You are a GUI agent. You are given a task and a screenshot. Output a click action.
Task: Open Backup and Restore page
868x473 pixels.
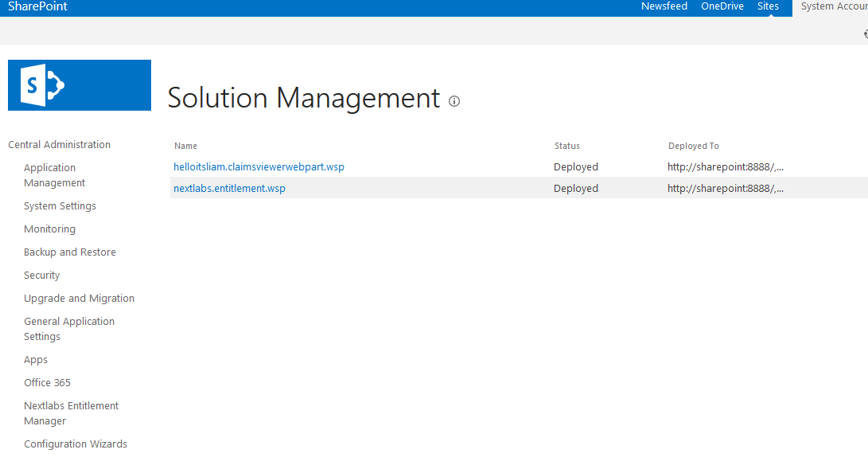pyautogui.click(x=70, y=252)
